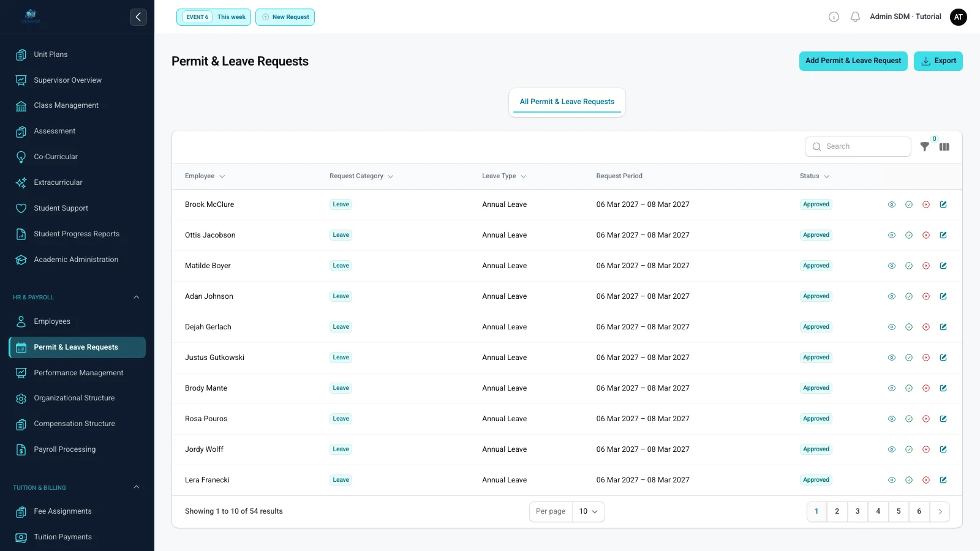
Task: Open Fee Assignments in the sidebar
Action: [x=77, y=511]
